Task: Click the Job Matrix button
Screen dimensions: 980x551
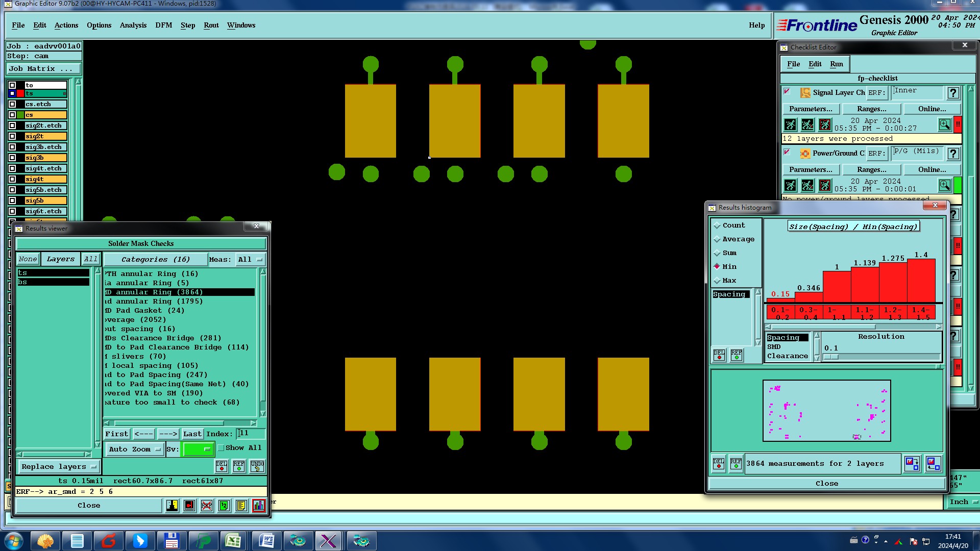Action: pos(43,68)
